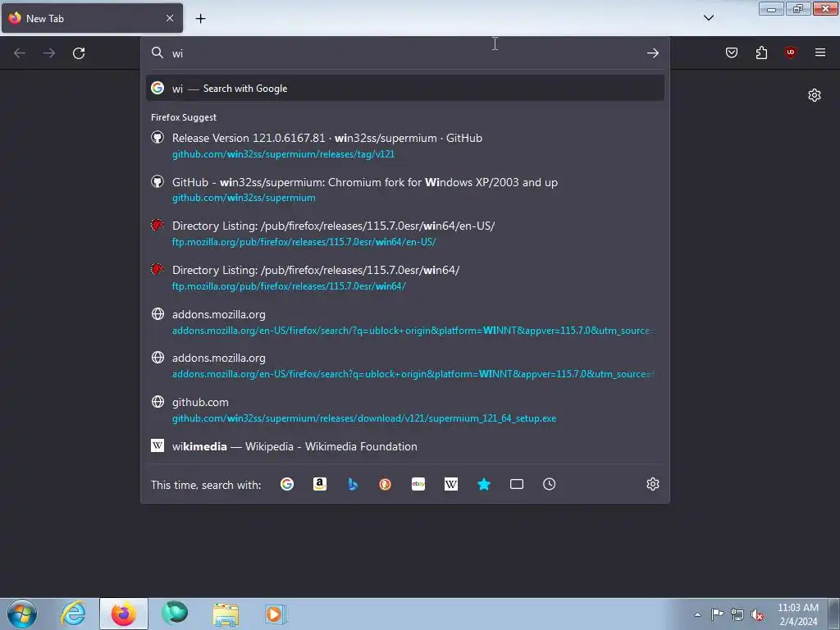Search this time with Amazon
The height and width of the screenshot is (630, 840).
[x=320, y=484]
